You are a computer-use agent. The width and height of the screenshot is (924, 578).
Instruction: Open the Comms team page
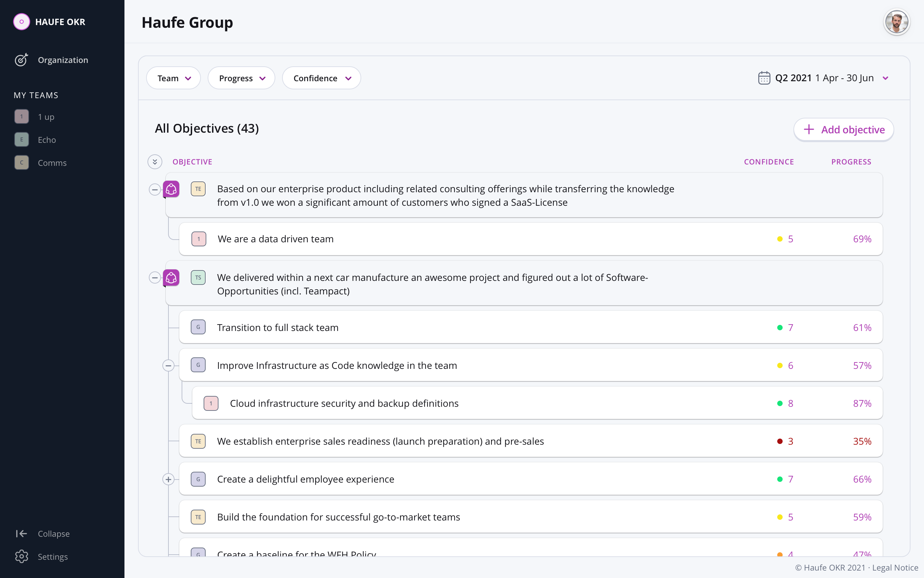[52, 162]
